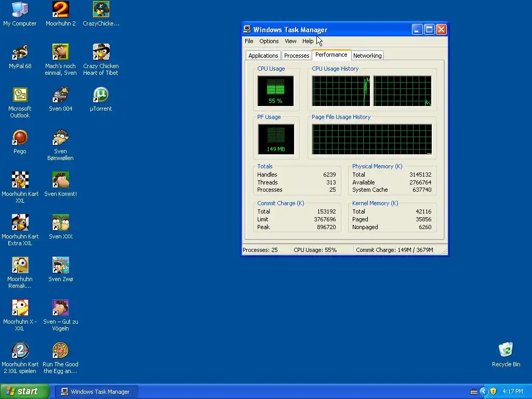Click status bar Commit Charge: 149M / 3679M
Image resolution: width=532 pixels, height=399 pixels.
click(394, 250)
